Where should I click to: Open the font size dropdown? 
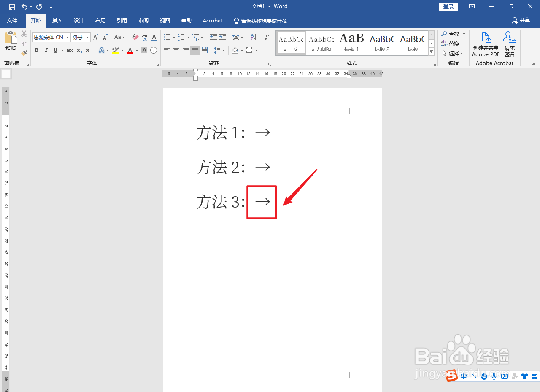[x=87, y=37]
